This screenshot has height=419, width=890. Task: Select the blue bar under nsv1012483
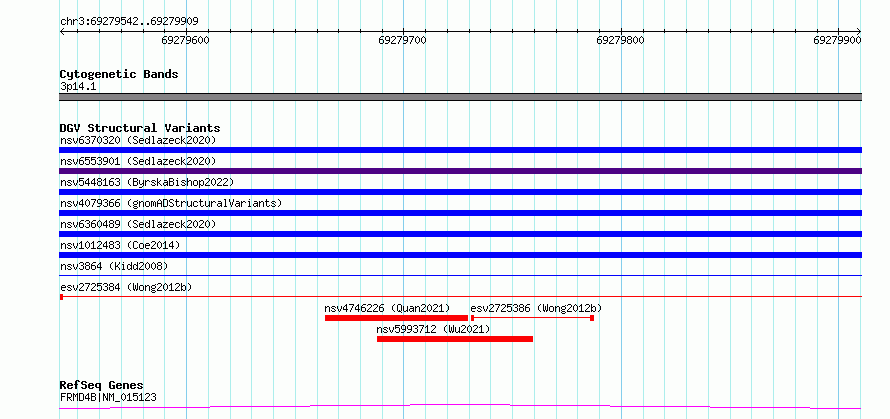(x=460, y=255)
